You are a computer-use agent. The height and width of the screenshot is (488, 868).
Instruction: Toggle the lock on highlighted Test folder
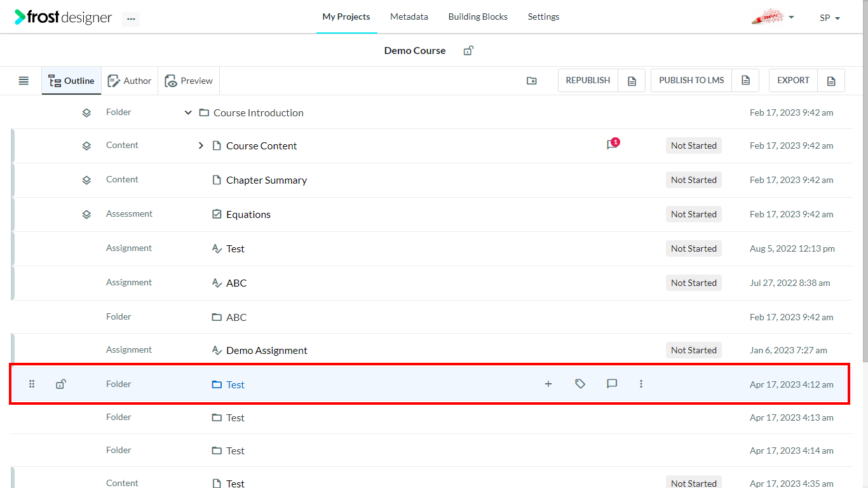tap(60, 384)
